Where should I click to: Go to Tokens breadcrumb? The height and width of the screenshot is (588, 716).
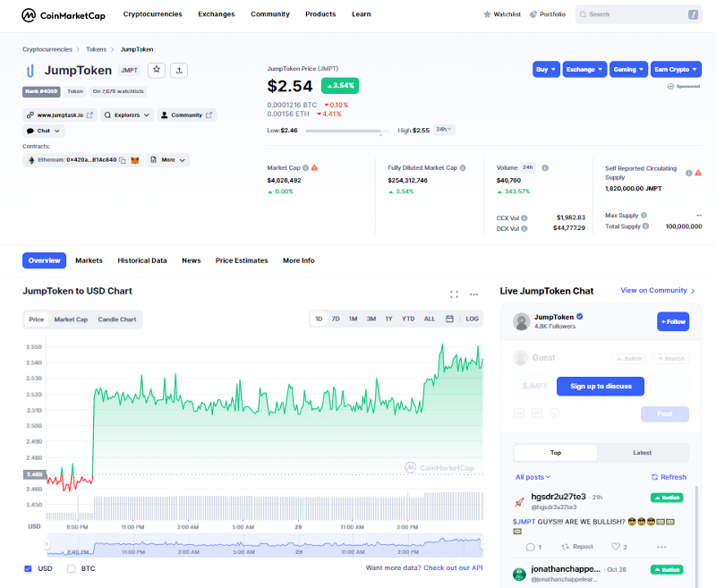pos(96,49)
